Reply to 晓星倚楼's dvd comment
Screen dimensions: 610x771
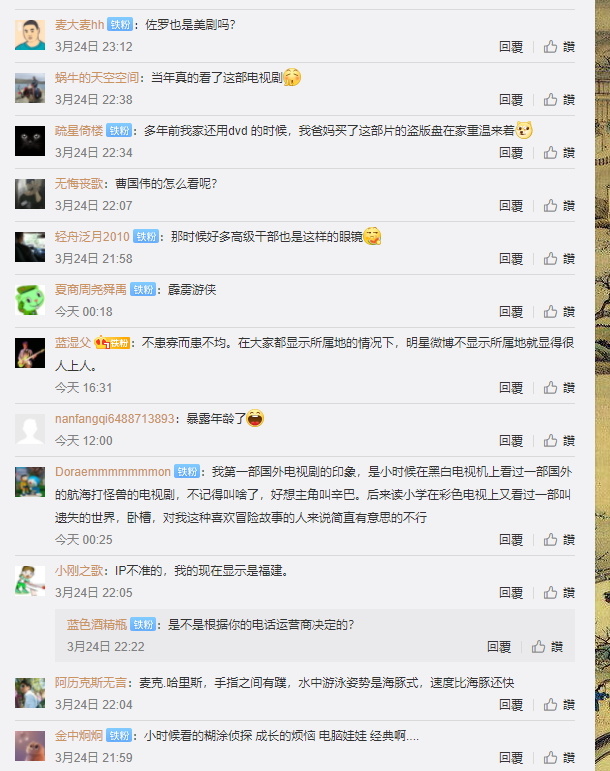pyautogui.click(x=511, y=153)
